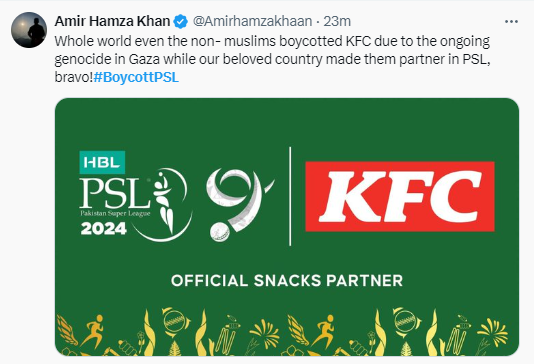Click the golden wickets illustration at bottom right
This screenshot has width=534, height=364.
pos(457,335)
